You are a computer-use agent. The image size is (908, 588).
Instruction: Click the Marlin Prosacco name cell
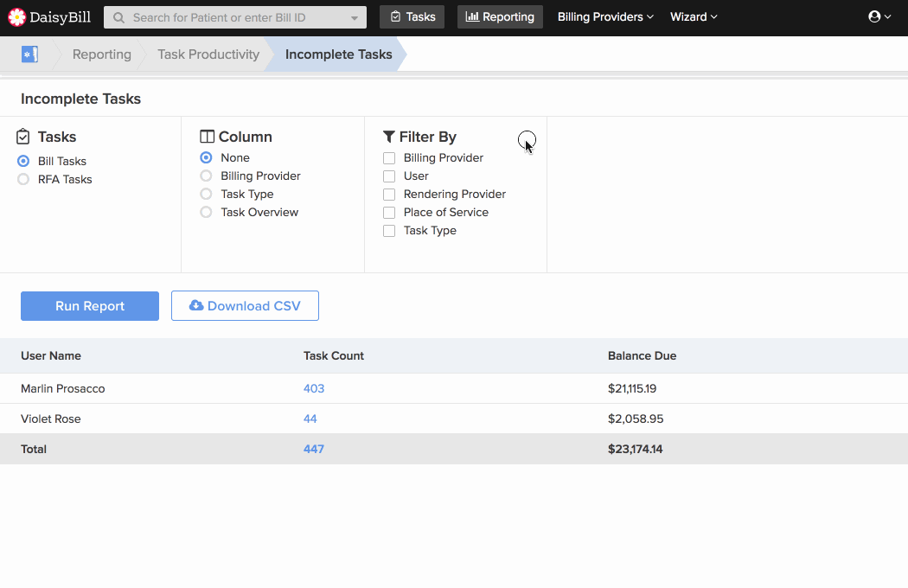click(63, 389)
